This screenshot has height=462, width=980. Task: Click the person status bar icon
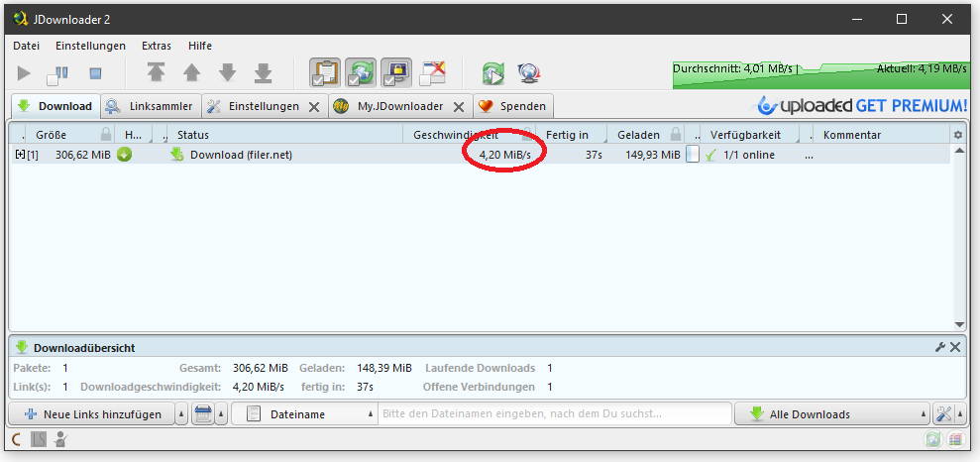click(x=60, y=440)
